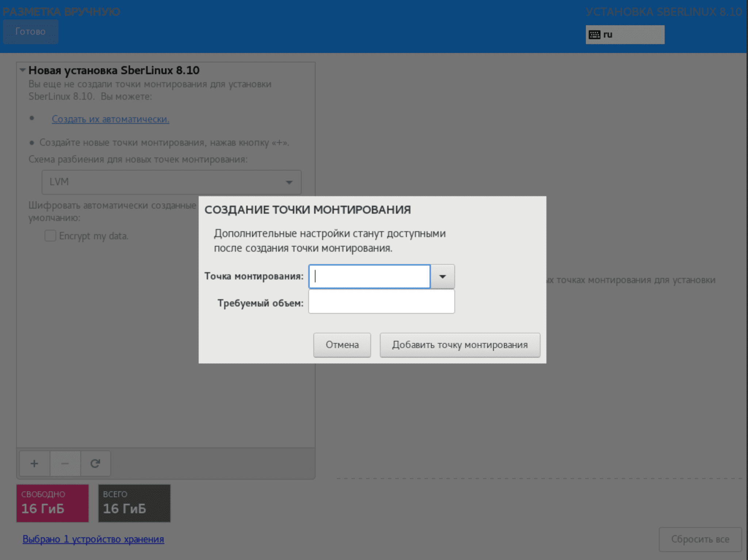Viewport: 748px width, 560px height.
Task: Click the reload storage configuration icon
Action: pyautogui.click(x=95, y=464)
